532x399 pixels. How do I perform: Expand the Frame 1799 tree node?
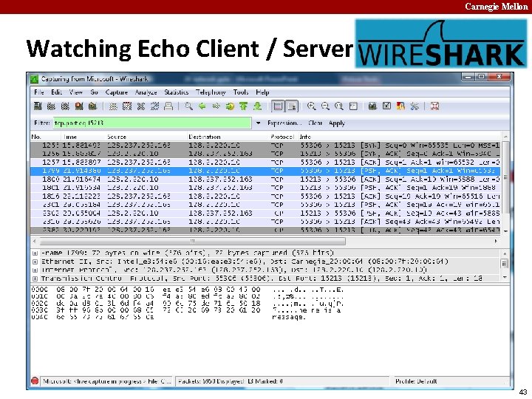point(35,253)
